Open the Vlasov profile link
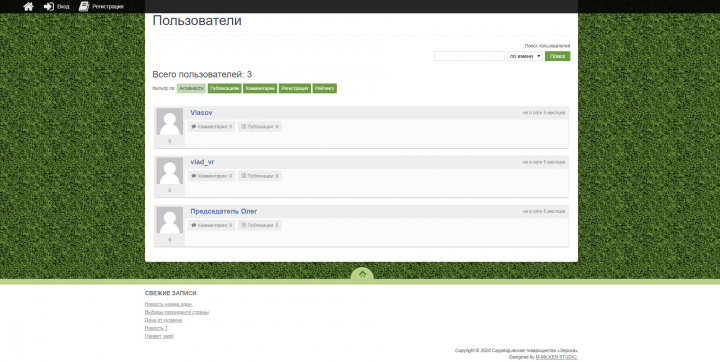This screenshot has height=362, width=720. point(201,113)
